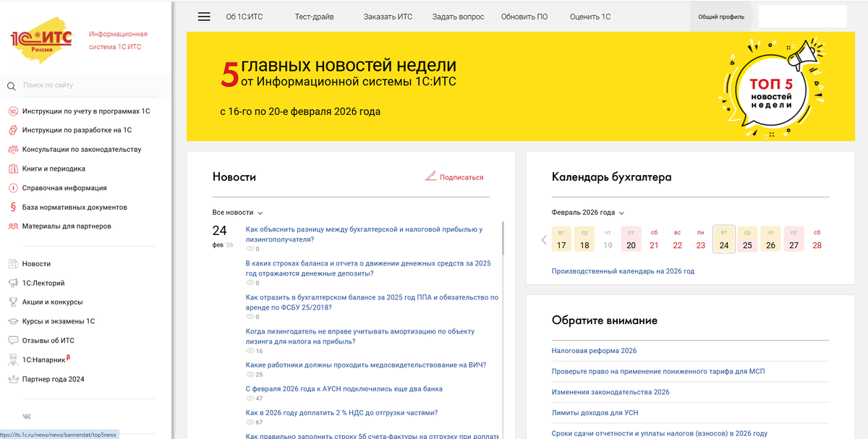
Task: Open Консультации по законодательству section
Action: point(82,150)
